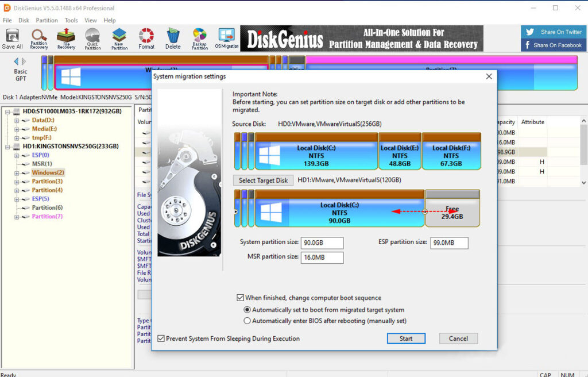The width and height of the screenshot is (588, 377).
Task: Click the System partition size input field
Action: [322, 243]
